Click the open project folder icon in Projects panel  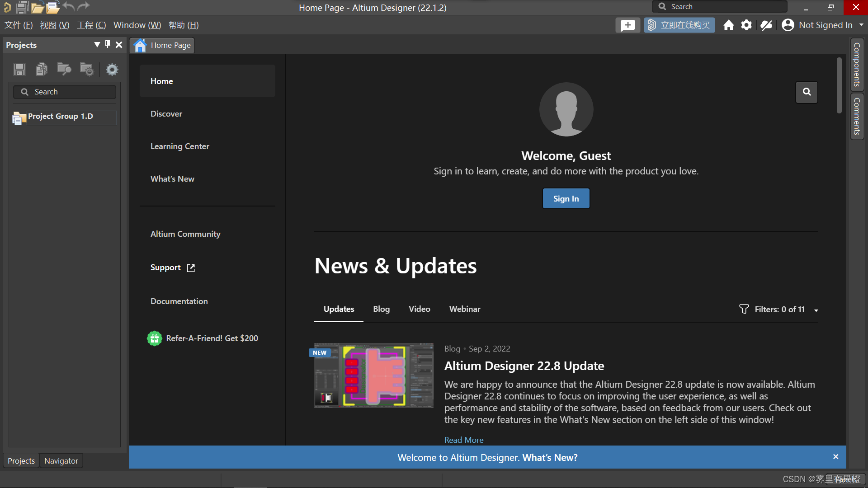(x=64, y=70)
